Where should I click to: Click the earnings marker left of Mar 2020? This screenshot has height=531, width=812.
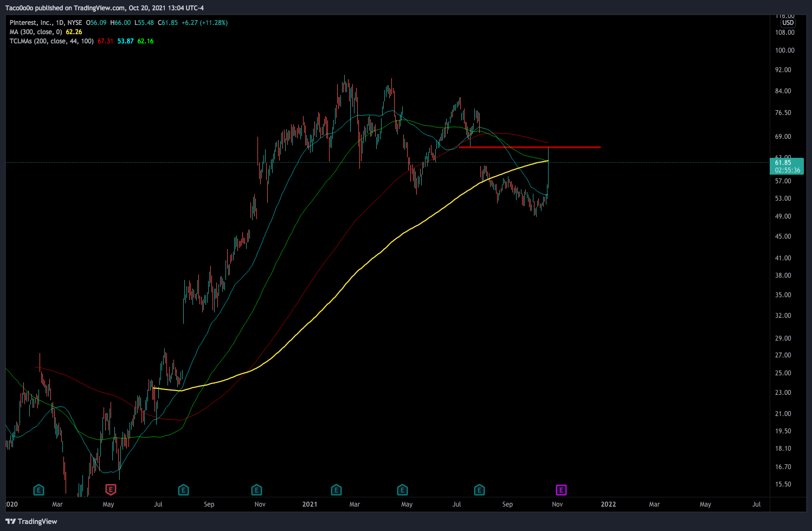(x=38, y=490)
